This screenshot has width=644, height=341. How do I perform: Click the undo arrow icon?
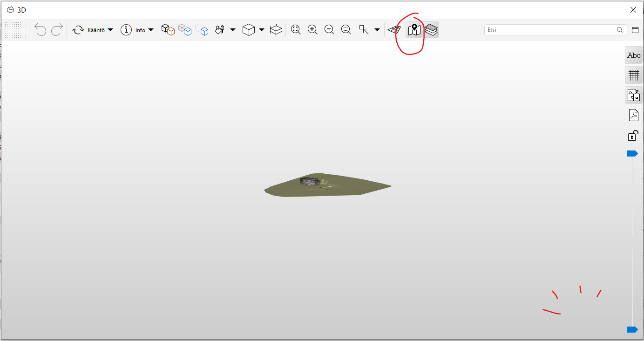pos(41,30)
